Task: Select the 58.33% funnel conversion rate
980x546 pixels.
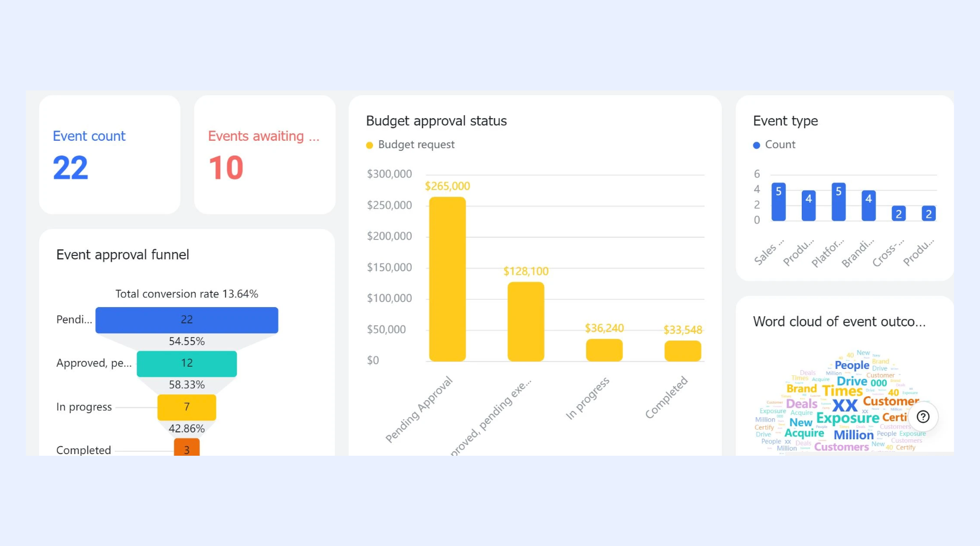Action: (x=187, y=385)
